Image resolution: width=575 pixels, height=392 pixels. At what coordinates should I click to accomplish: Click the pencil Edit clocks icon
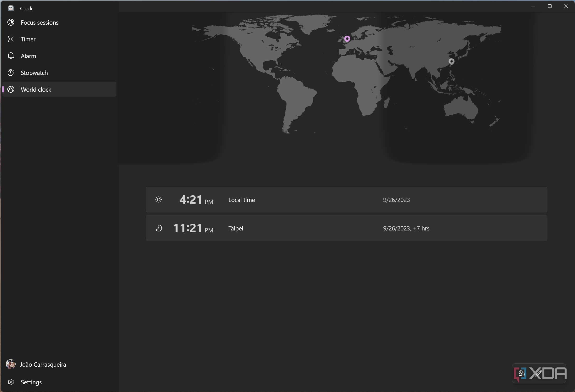(538, 373)
